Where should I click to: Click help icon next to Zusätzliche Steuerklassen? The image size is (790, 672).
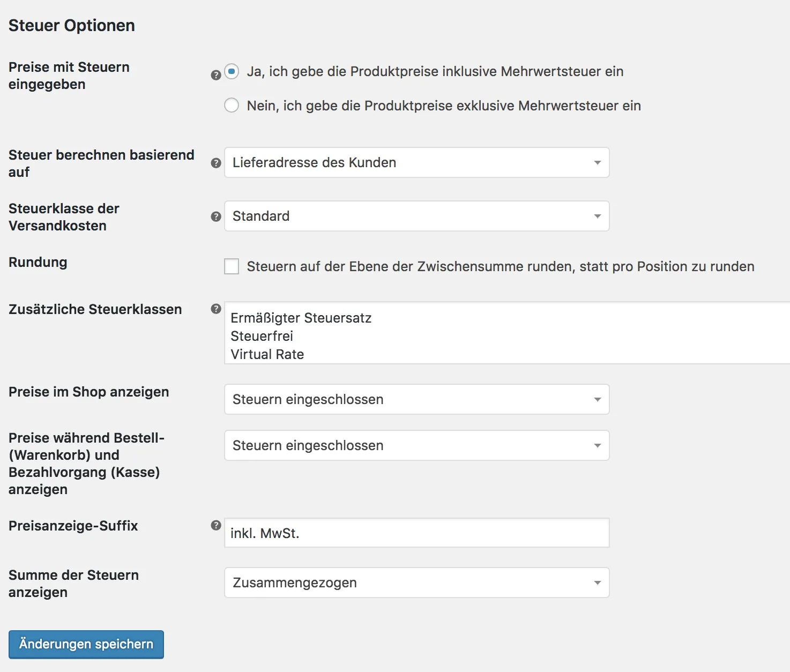[x=216, y=309]
